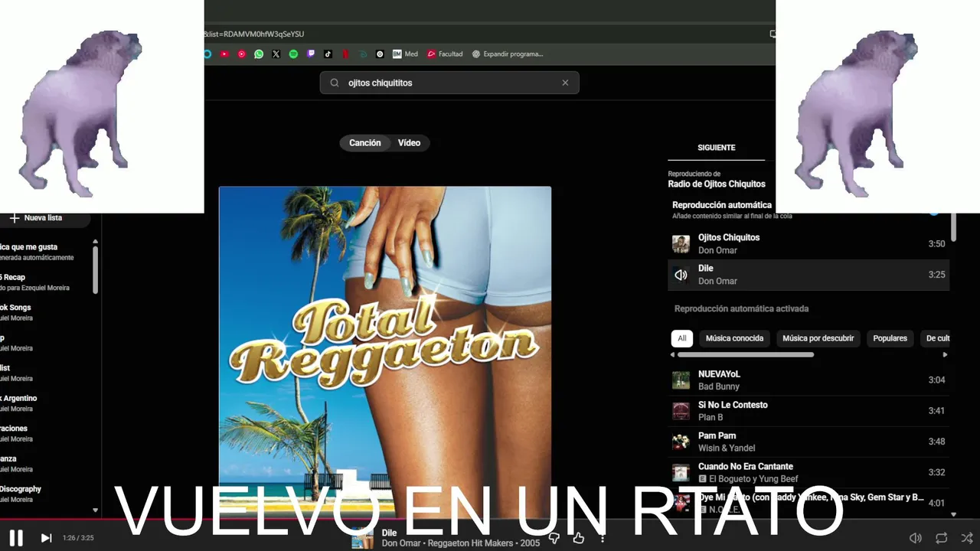The height and width of the screenshot is (551, 980).
Task: Click the Total Reggaeton album cover
Action: (x=385, y=352)
